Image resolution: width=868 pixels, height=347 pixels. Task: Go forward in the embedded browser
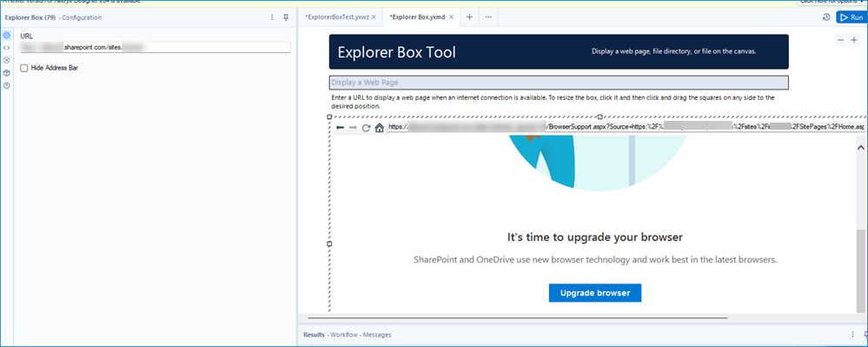point(353,128)
